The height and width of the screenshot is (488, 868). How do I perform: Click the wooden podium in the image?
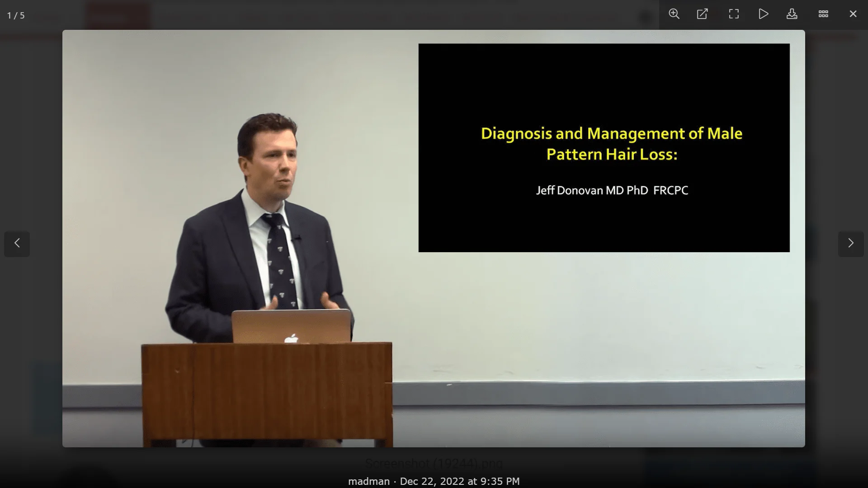[267, 393]
